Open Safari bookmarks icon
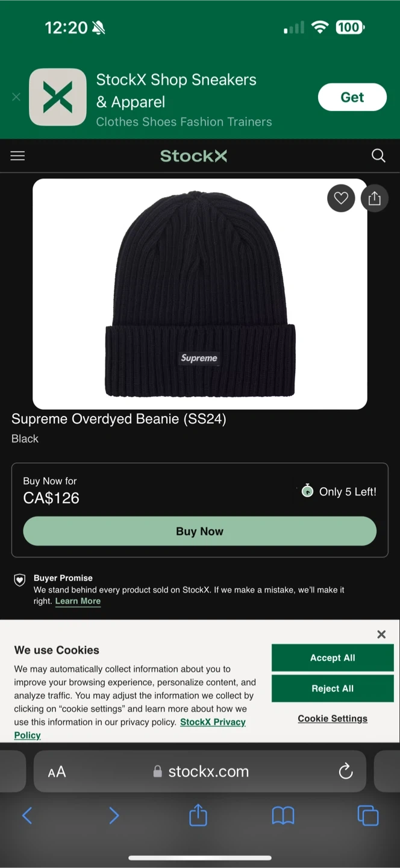This screenshot has width=400, height=868. pyautogui.click(x=283, y=816)
